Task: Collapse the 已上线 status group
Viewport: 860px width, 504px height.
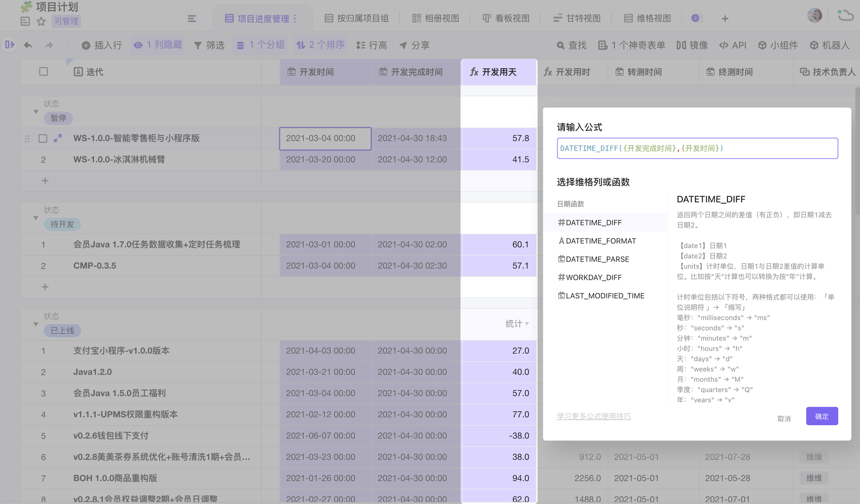Action: (36, 324)
